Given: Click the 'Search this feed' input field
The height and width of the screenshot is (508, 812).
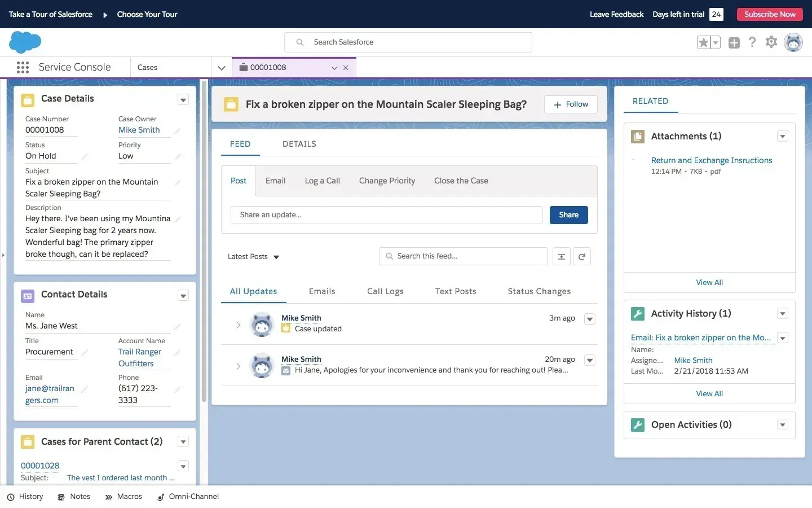Looking at the screenshot, I should [x=462, y=256].
